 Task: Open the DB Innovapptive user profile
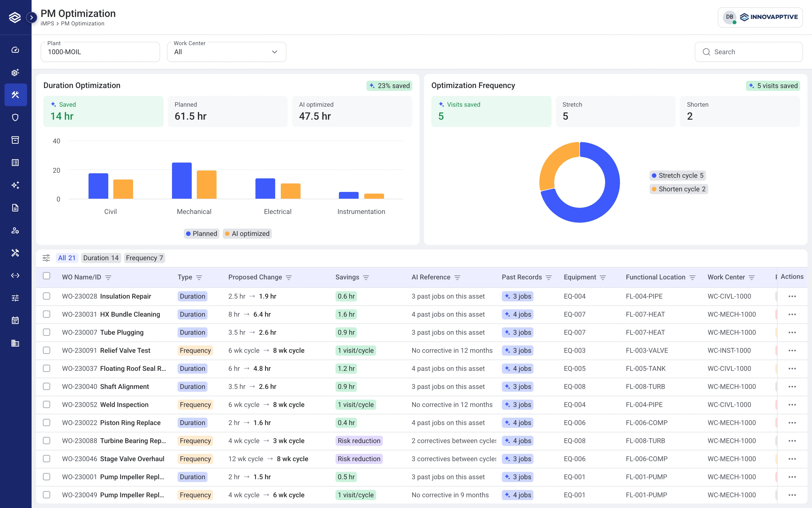click(x=760, y=17)
